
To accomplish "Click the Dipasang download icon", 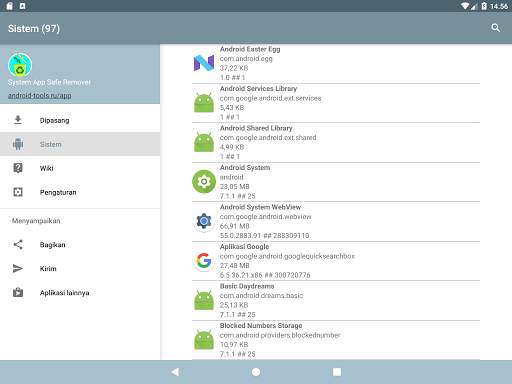I will point(18,120).
